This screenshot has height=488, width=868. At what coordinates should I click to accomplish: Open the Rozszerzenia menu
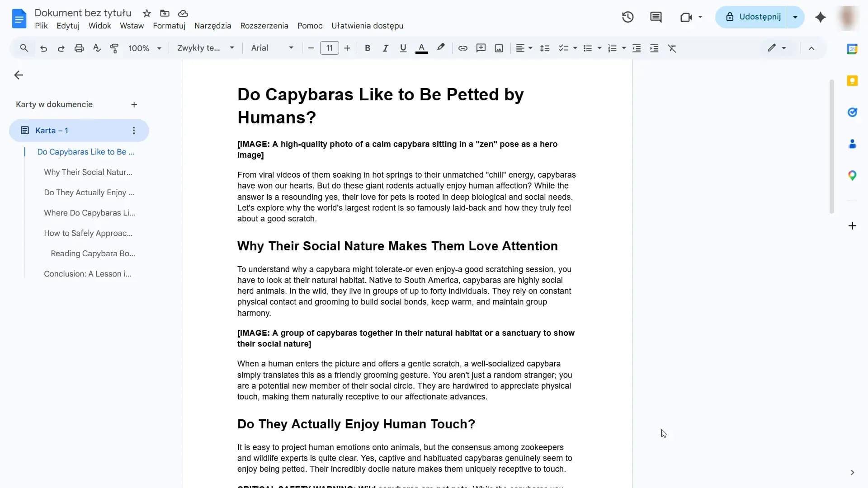(264, 26)
